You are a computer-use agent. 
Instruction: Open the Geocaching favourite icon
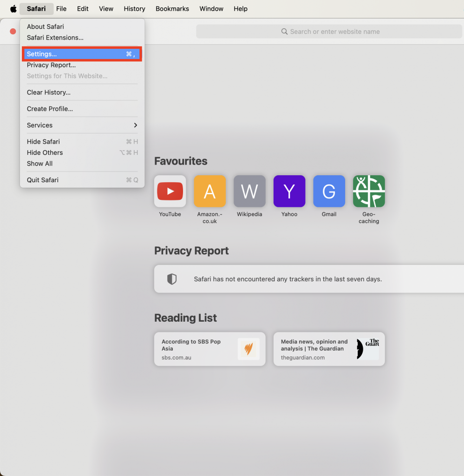pos(369,191)
